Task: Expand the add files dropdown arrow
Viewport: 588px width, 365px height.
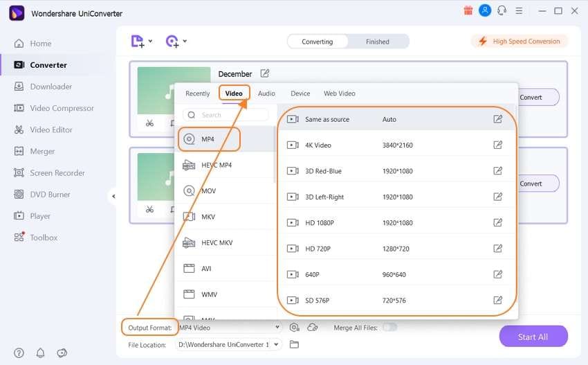Action: click(150, 41)
